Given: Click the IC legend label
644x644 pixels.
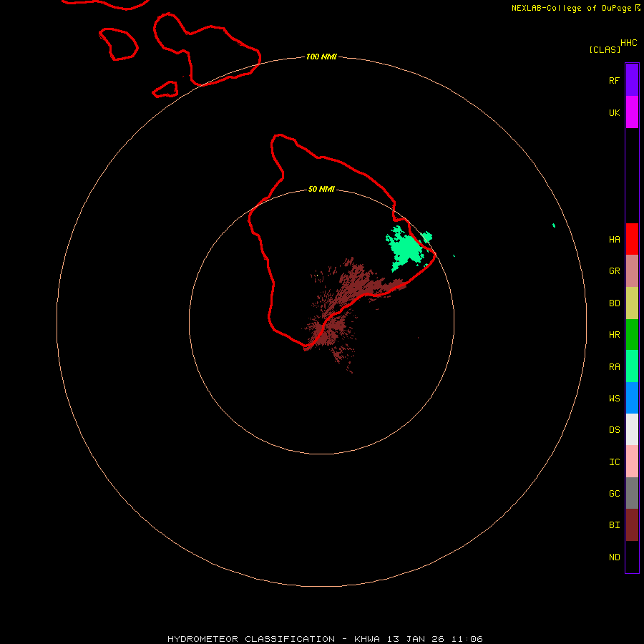Looking at the screenshot, I should pyautogui.click(x=614, y=462).
